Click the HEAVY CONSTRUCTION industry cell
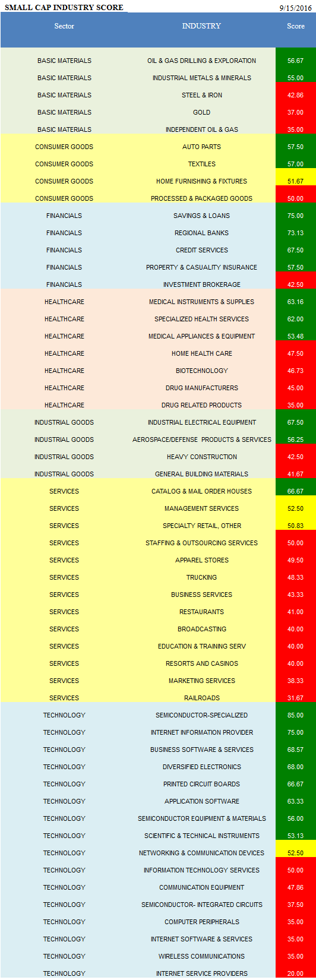The height and width of the screenshot is (980, 316). pos(201,457)
